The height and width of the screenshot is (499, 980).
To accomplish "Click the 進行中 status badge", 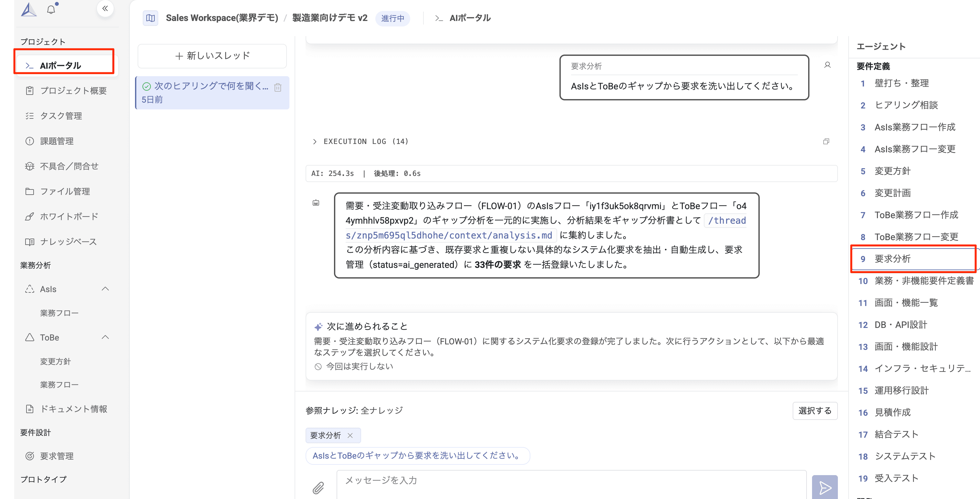I will pyautogui.click(x=392, y=18).
